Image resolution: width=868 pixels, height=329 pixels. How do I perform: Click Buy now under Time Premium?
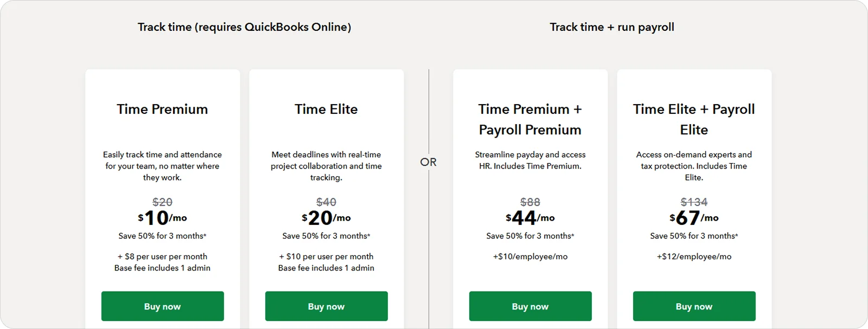[x=162, y=306]
